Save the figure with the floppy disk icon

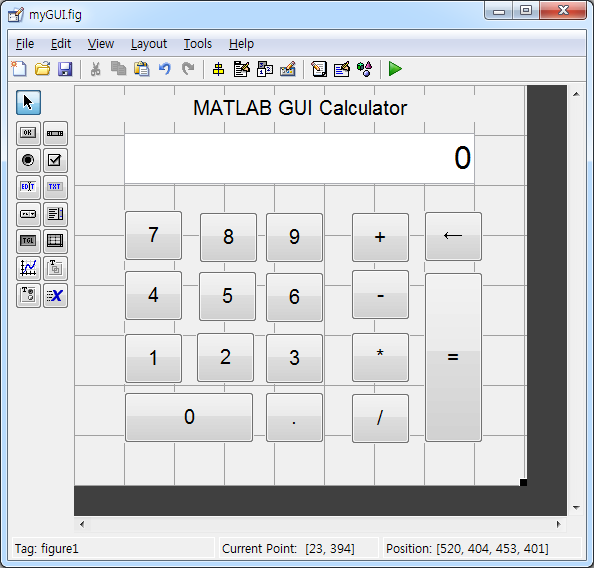(x=65, y=69)
